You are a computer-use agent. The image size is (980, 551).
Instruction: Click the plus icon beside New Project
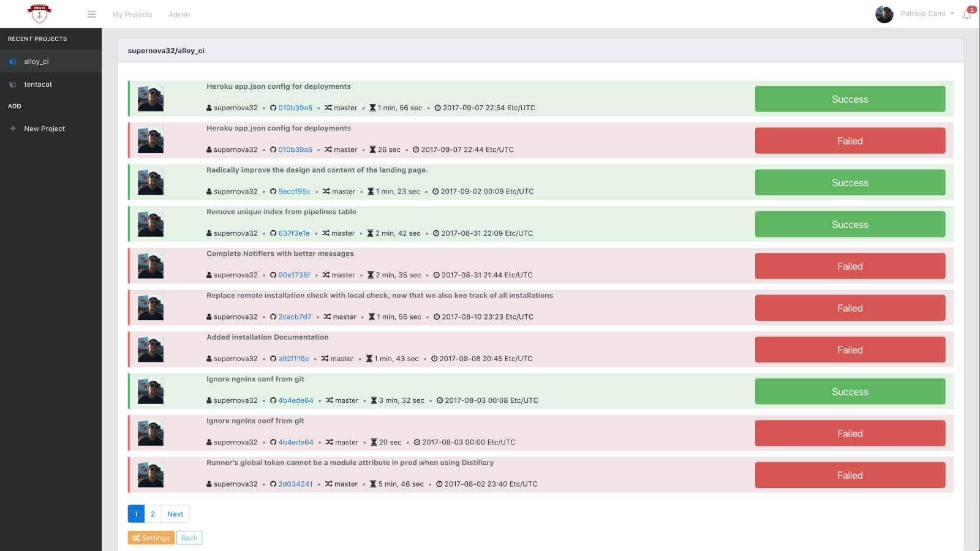[x=13, y=129]
